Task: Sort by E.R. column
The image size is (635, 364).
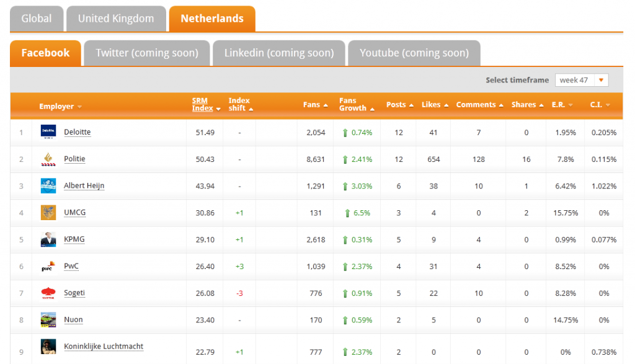Action: coord(562,104)
